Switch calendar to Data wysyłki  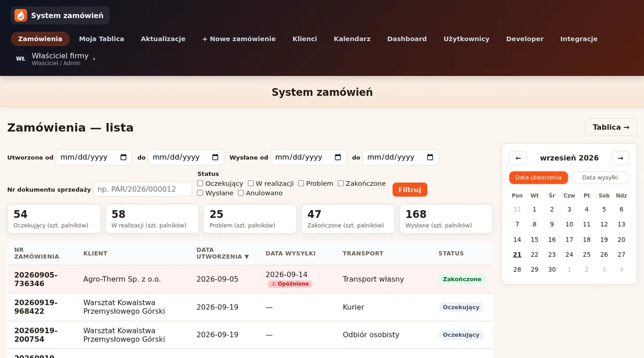[600, 178]
